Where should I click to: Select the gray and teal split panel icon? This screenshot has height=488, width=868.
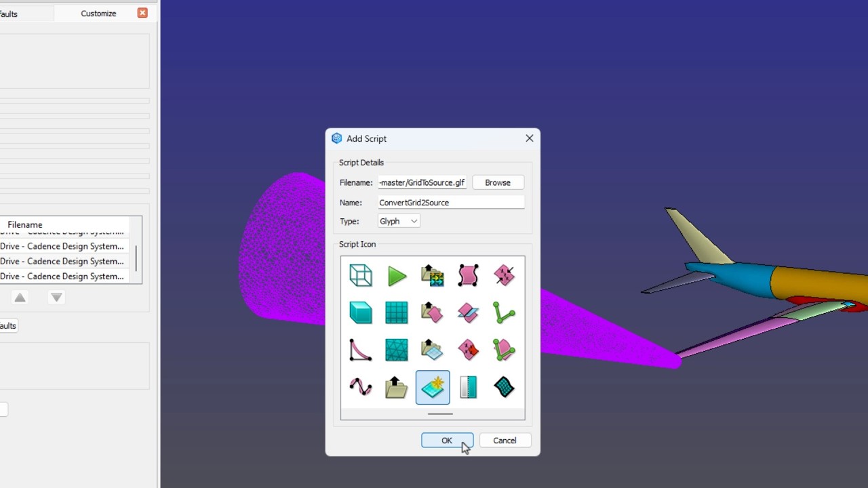[x=469, y=388]
